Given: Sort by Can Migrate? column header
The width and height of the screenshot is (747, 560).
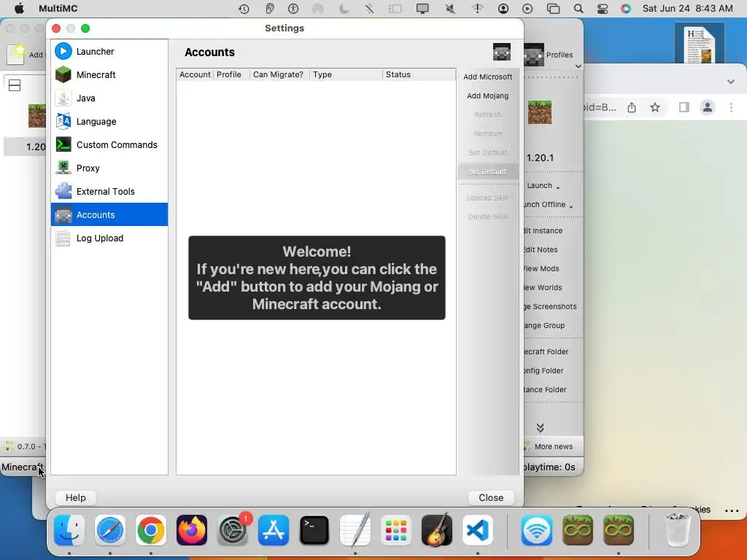Looking at the screenshot, I should [x=279, y=75].
